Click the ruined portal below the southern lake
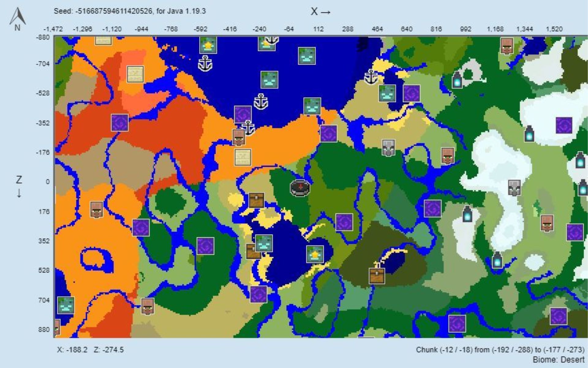This screenshot has width=588, height=368. coord(258,294)
